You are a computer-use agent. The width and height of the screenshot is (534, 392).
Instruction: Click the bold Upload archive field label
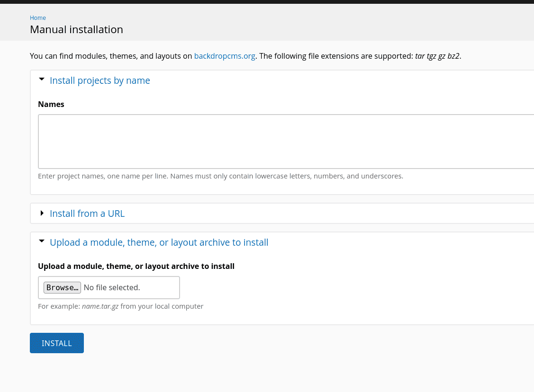136,266
